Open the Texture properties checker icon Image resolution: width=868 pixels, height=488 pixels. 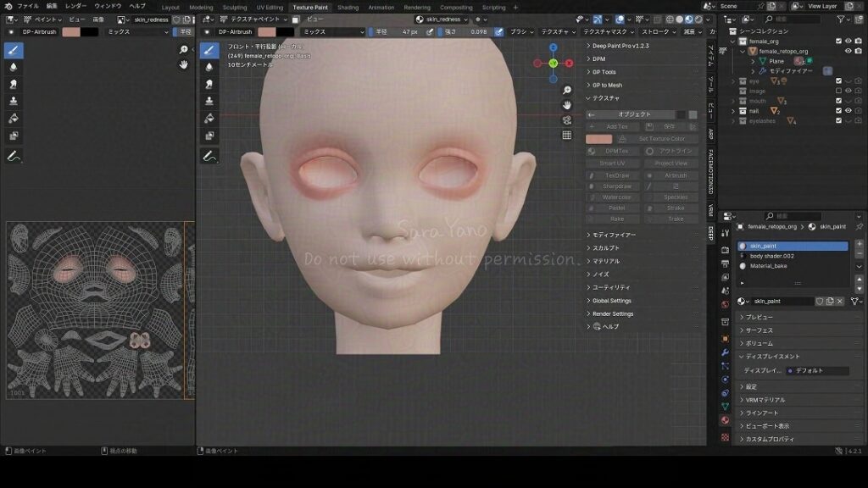click(726, 437)
